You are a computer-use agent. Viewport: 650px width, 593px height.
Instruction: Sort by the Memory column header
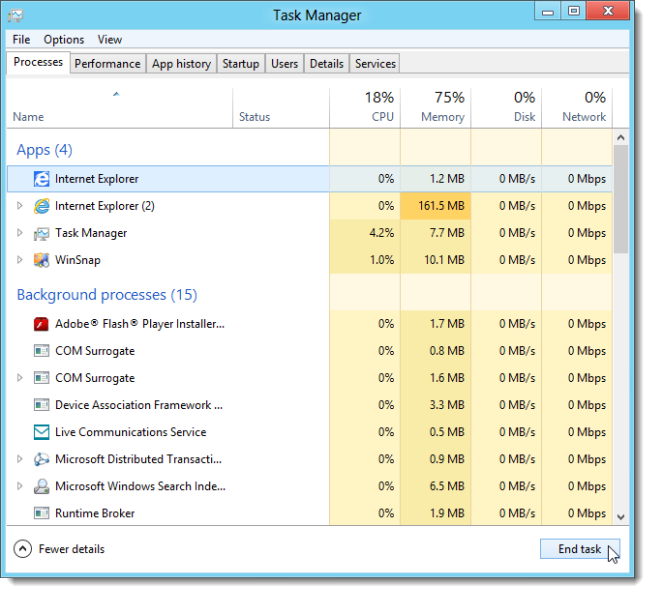click(x=436, y=108)
